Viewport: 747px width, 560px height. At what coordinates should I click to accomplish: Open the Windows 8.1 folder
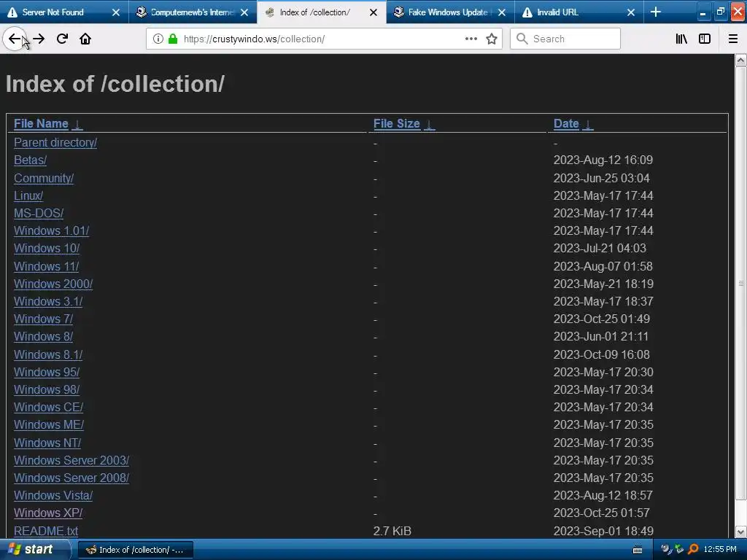pyautogui.click(x=48, y=355)
